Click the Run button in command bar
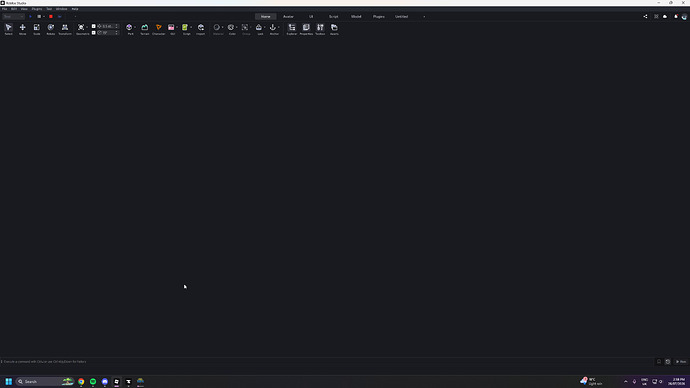Viewport: 690px width, 388px height. 681,362
